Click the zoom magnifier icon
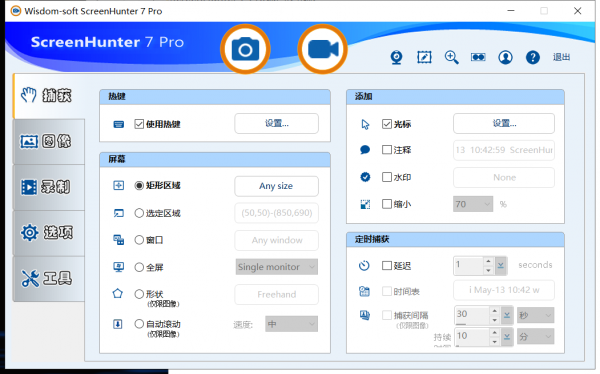This screenshot has width=600, height=374. pos(452,57)
